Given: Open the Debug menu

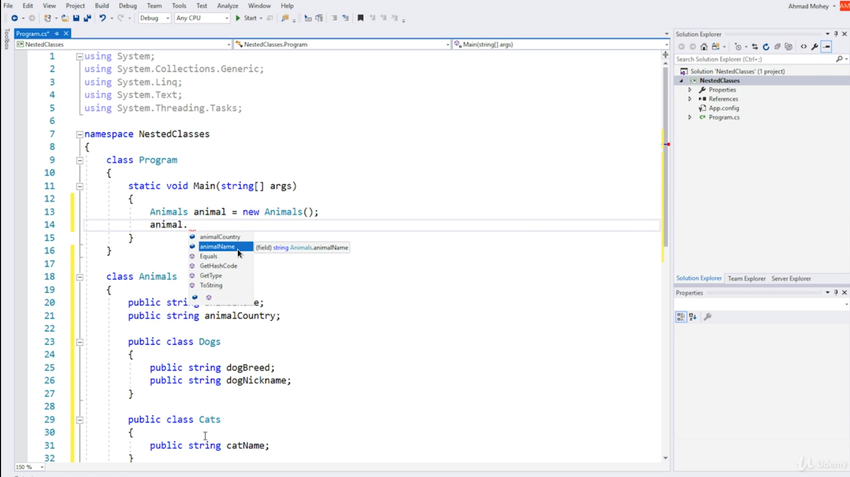Looking at the screenshot, I should (128, 6).
